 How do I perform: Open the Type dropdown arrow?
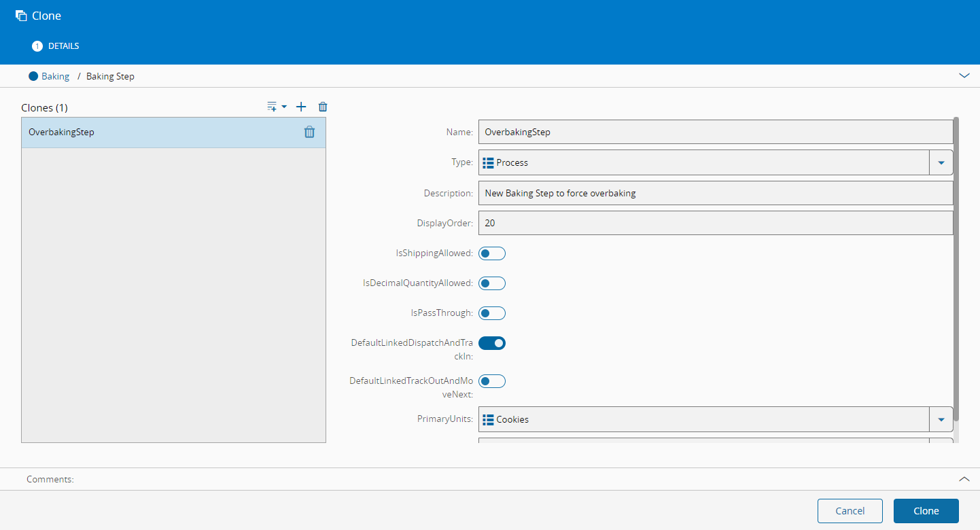pyautogui.click(x=941, y=163)
